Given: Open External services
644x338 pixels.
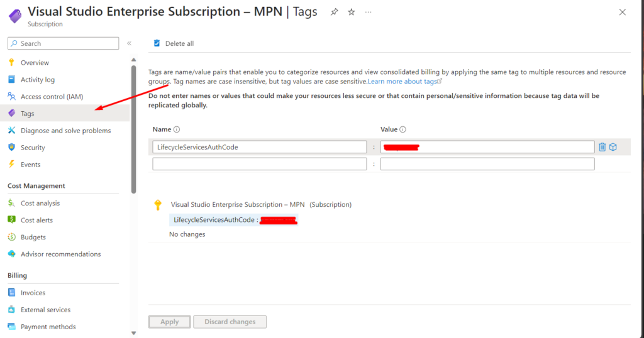Looking at the screenshot, I should [x=45, y=310].
